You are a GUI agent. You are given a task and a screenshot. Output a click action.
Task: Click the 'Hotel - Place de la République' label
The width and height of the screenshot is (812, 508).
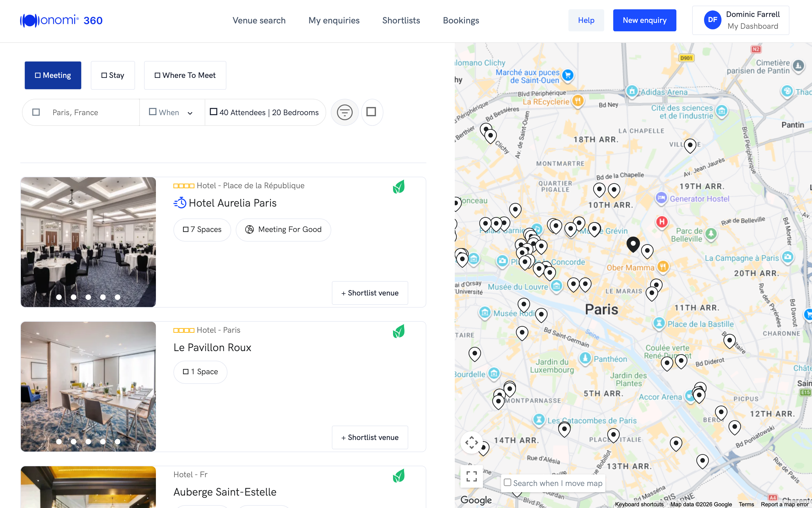coord(250,186)
